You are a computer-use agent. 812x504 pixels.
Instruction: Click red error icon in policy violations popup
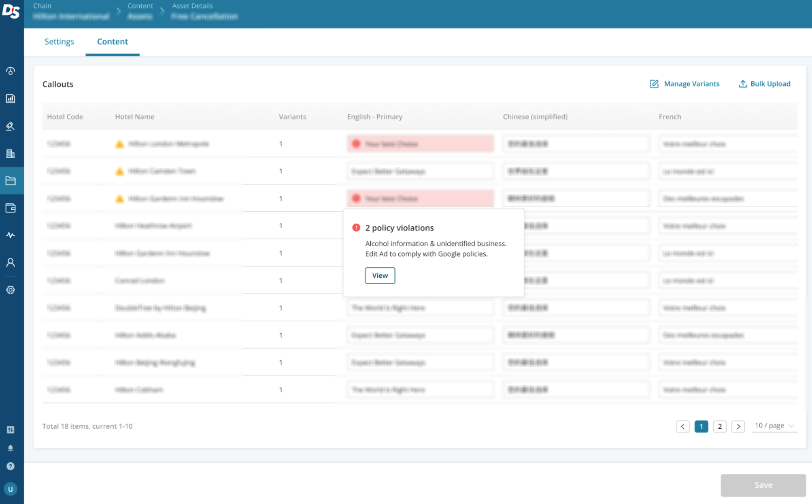pyautogui.click(x=356, y=228)
